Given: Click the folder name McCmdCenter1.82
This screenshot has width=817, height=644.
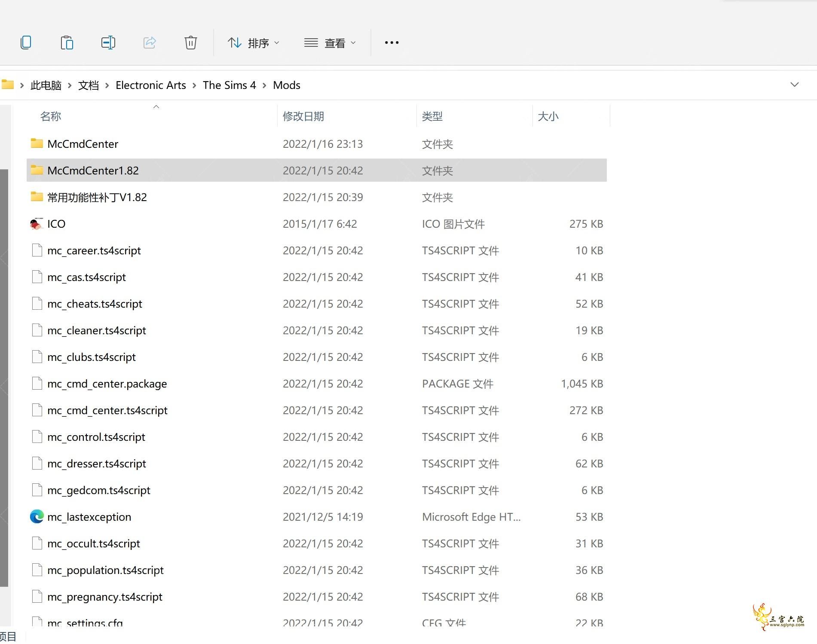Looking at the screenshot, I should (x=93, y=171).
